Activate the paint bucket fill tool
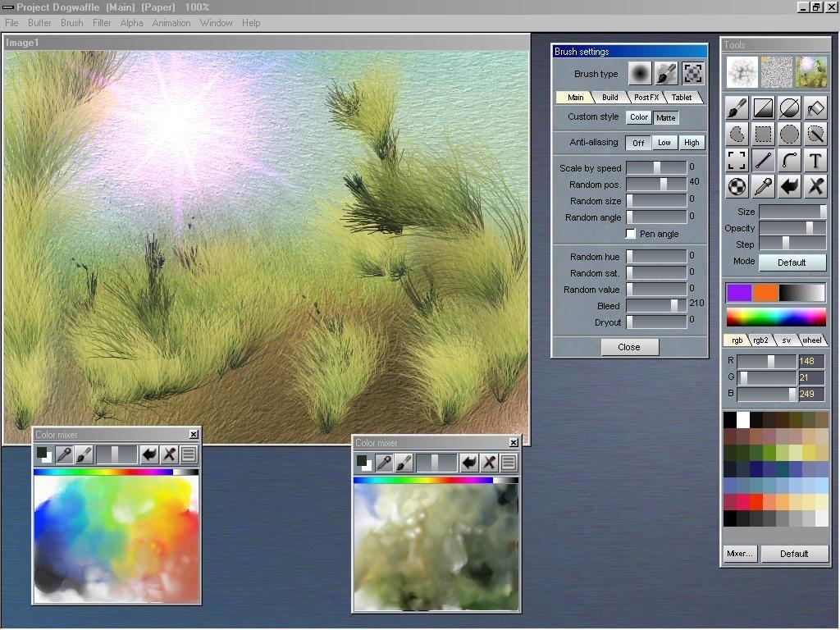 [x=815, y=107]
